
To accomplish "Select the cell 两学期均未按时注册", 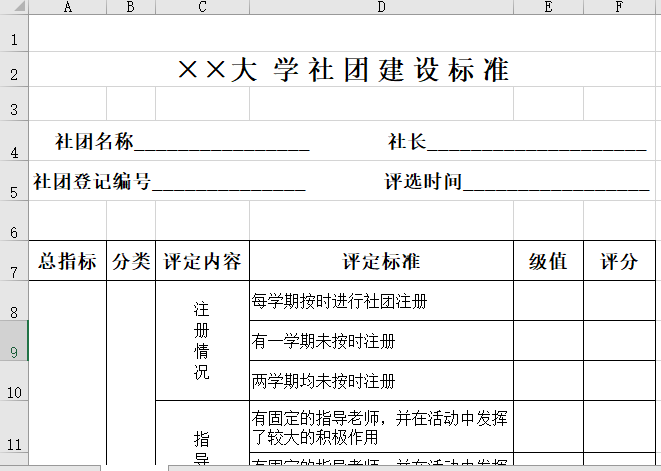I will [381, 381].
